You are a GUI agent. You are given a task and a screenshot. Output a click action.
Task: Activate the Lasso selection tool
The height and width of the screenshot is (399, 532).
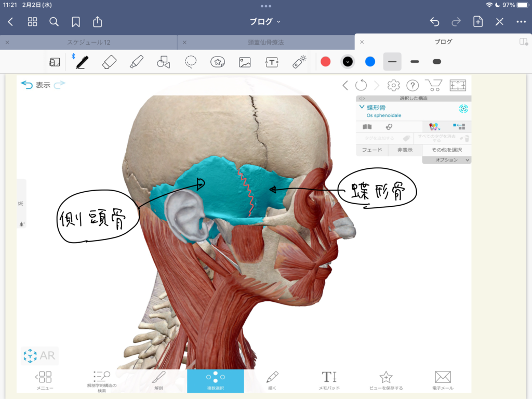[x=191, y=61]
